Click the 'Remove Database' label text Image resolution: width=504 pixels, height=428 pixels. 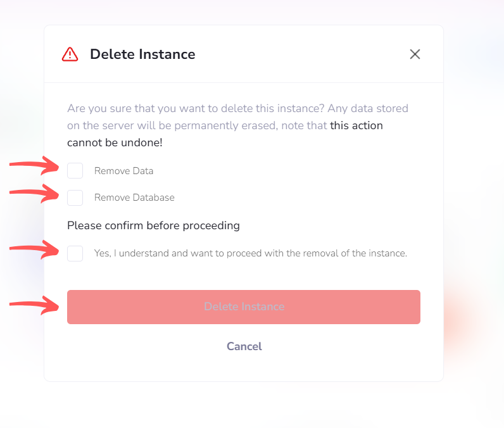tap(134, 198)
